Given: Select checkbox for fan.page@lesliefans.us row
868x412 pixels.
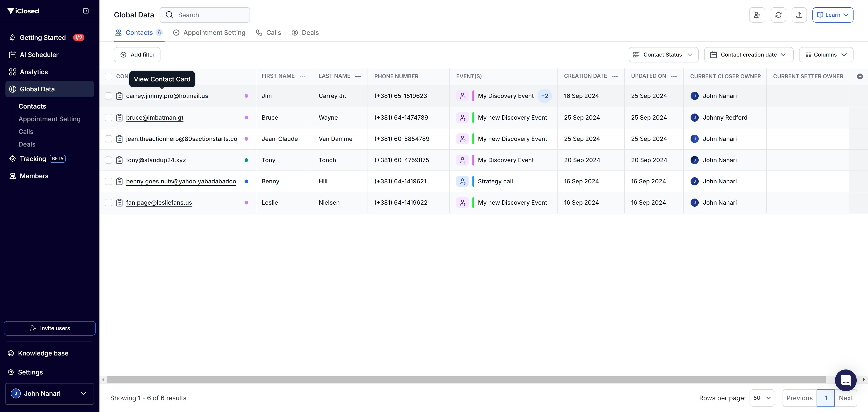Looking at the screenshot, I should tap(108, 203).
